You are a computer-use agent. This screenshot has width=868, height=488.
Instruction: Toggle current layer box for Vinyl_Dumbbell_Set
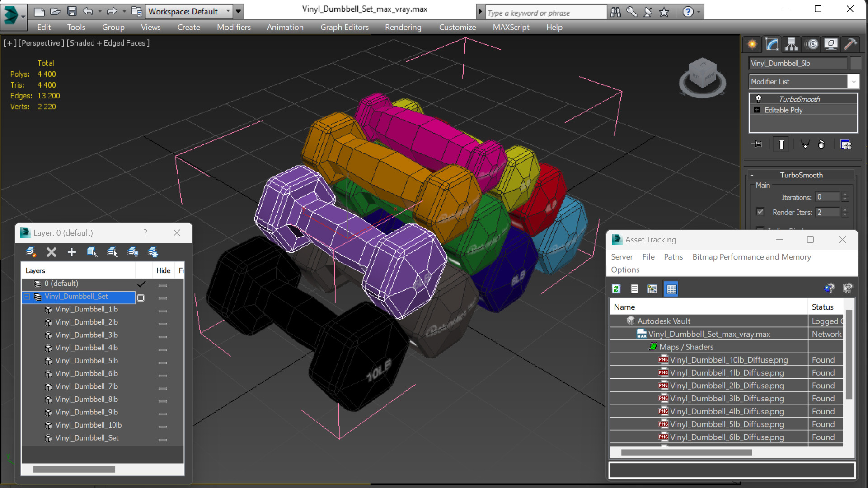coord(141,297)
